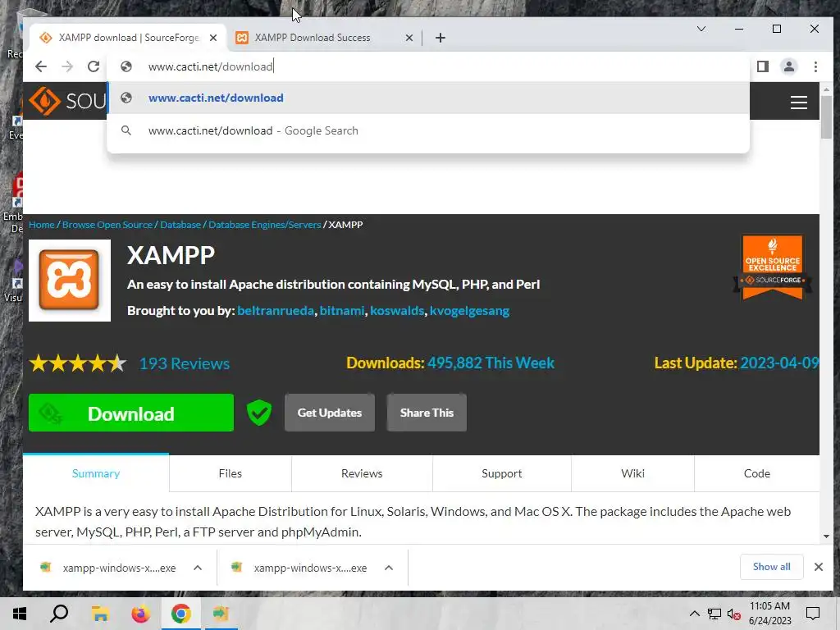The height and width of the screenshot is (630, 840).
Task: Select the Summary tab
Action: [x=96, y=473]
